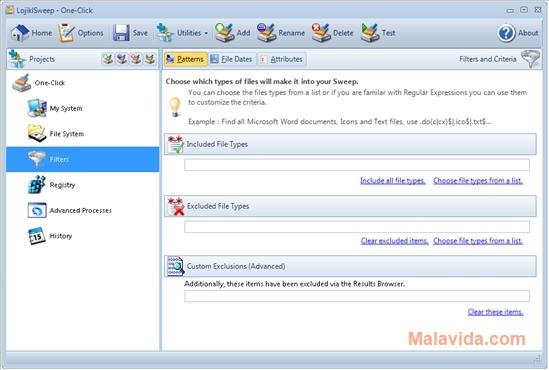The height and width of the screenshot is (370, 549).
Task: Switch to the Patterns tab
Action: [x=186, y=59]
